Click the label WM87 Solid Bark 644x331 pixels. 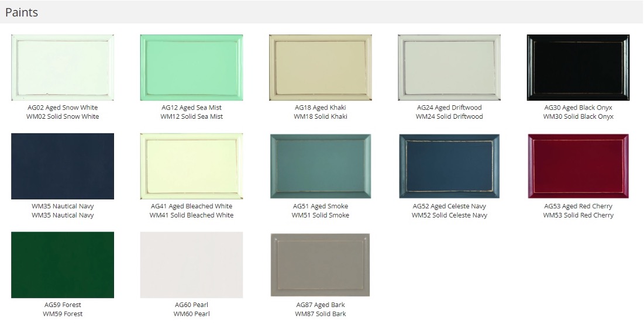click(321, 314)
